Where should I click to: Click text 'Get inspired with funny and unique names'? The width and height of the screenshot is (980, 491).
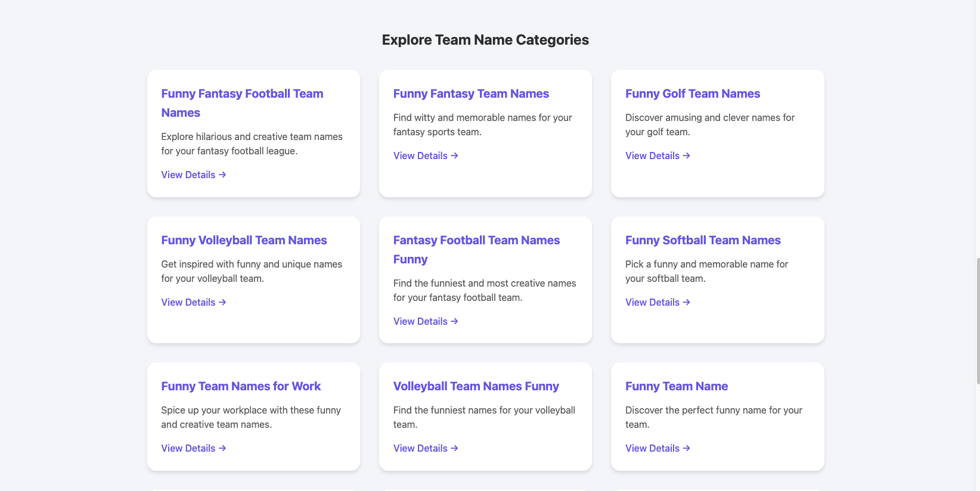coord(252,264)
